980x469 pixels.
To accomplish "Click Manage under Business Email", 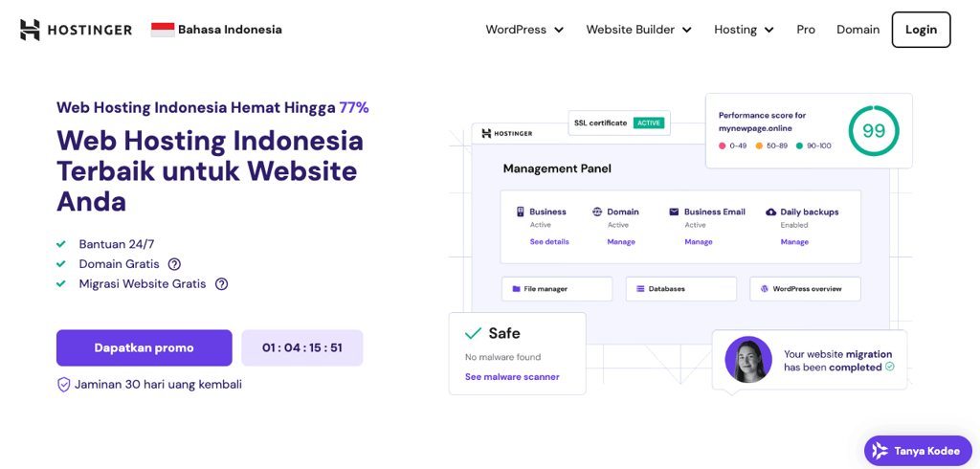I will pyautogui.click(x=698, y=242).
